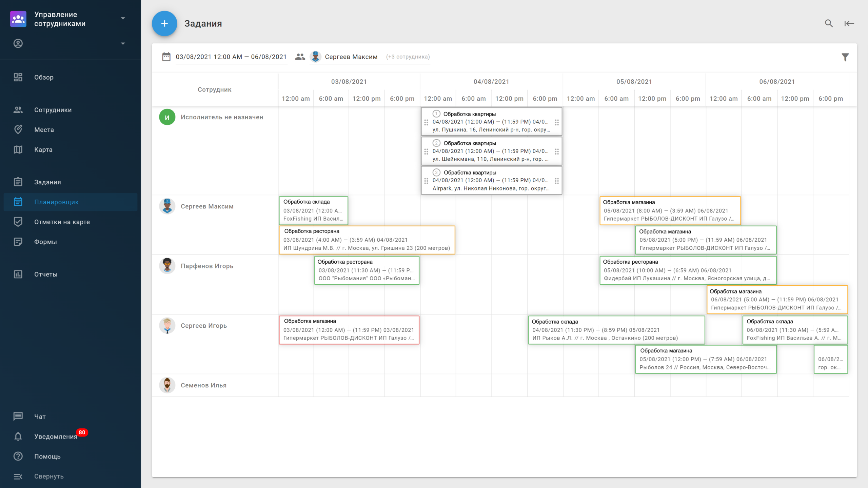Click the Сотрудники sidebar icon
The image size is (868, 488).
click(x=17, y=110)
